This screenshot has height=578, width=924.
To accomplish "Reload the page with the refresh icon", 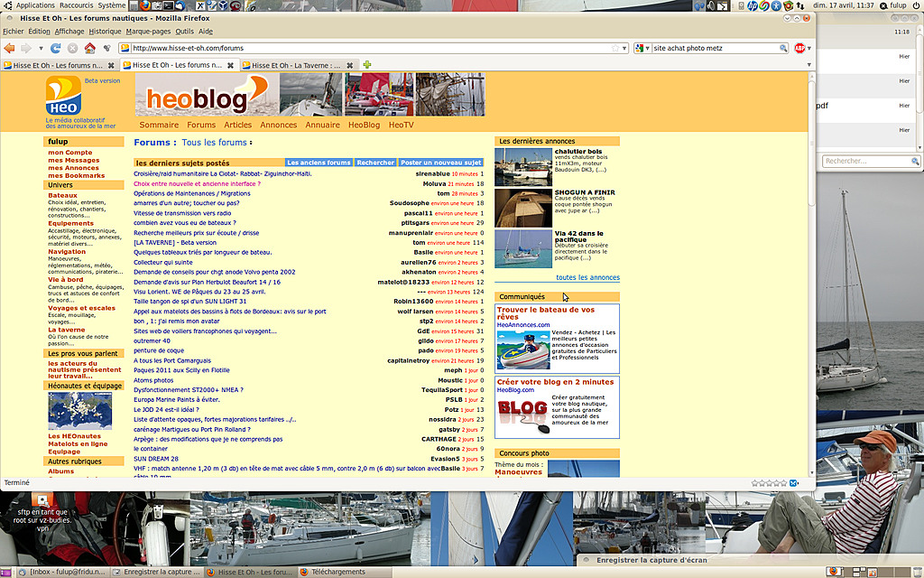I will tap(56, 49).
